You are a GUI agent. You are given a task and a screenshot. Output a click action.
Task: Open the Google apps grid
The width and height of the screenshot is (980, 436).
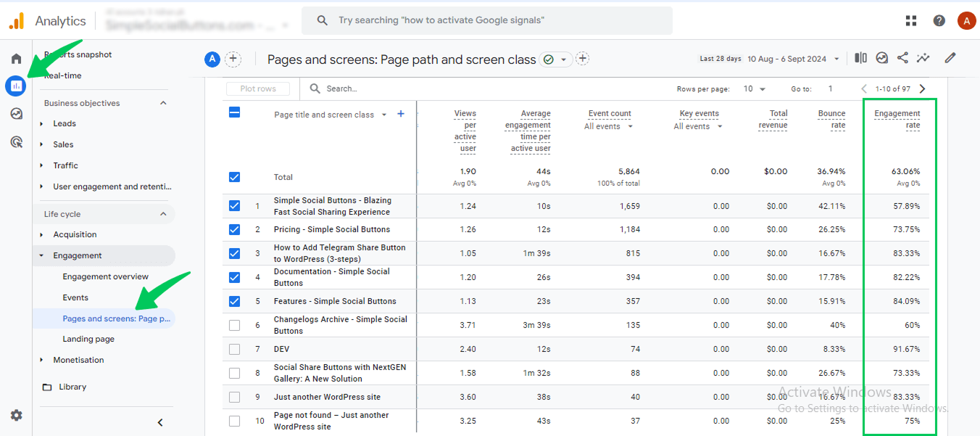tap(911, 20)
